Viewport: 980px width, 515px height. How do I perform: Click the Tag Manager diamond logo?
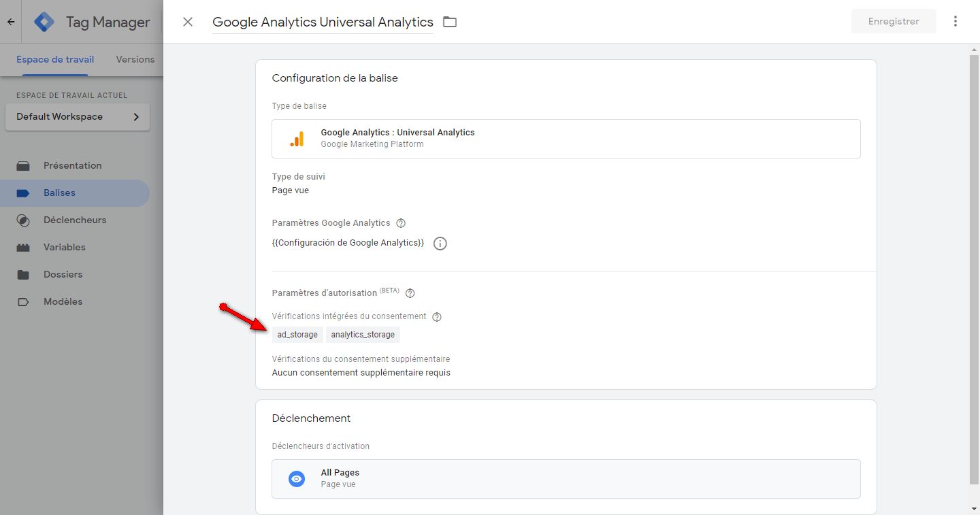pos(44,22)
